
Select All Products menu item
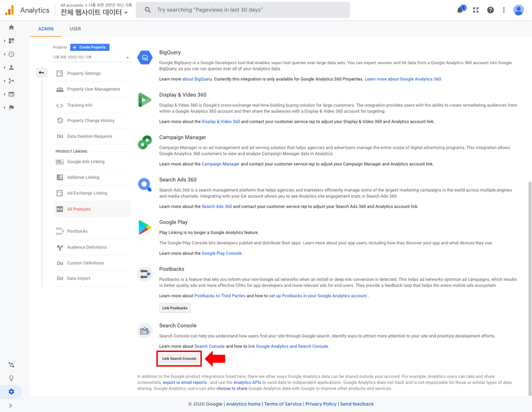point(92,209)
